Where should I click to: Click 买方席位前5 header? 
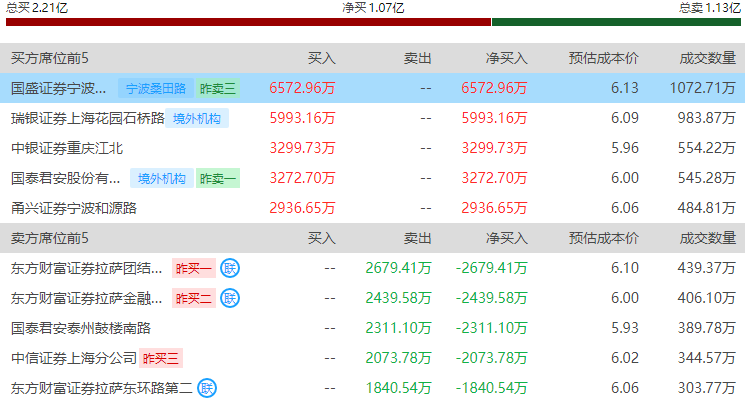[x=49, y=58]
